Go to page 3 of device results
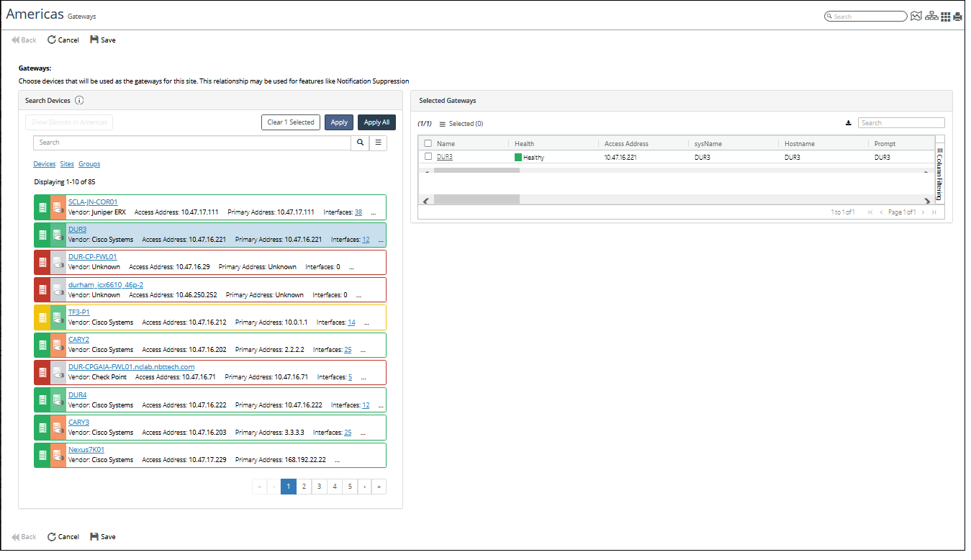This screenshot has width=971, height=560. (x=319, y=487)
